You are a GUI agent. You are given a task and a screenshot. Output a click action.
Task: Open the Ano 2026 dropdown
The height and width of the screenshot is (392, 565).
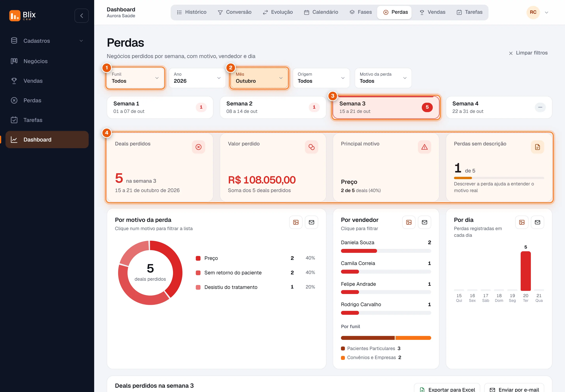(x=197, y=78)
